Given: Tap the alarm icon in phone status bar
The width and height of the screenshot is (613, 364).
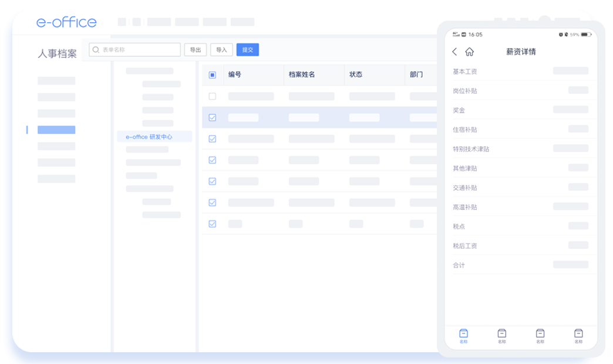Looking at the screenshot, I should 561,35.
